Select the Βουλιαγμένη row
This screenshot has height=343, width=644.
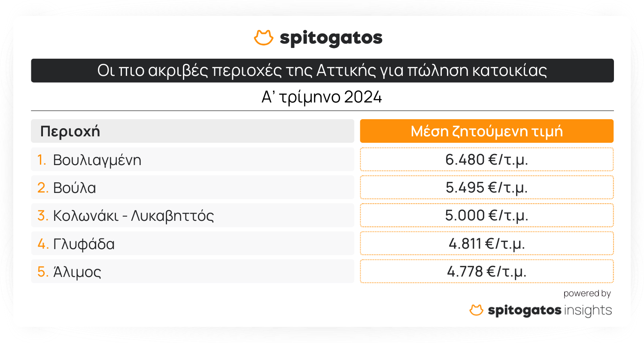coord(192,160)
